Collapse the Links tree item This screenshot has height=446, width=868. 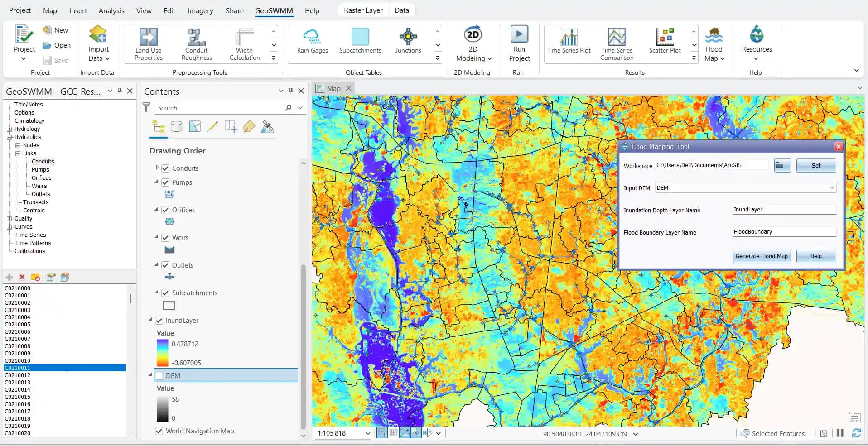18,153
